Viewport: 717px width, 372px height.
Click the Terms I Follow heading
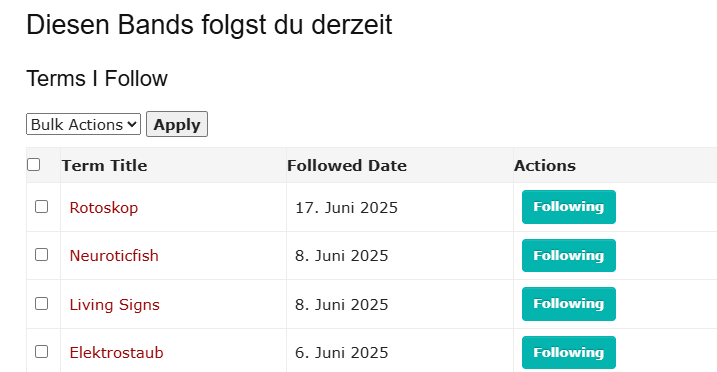[97, 78]
